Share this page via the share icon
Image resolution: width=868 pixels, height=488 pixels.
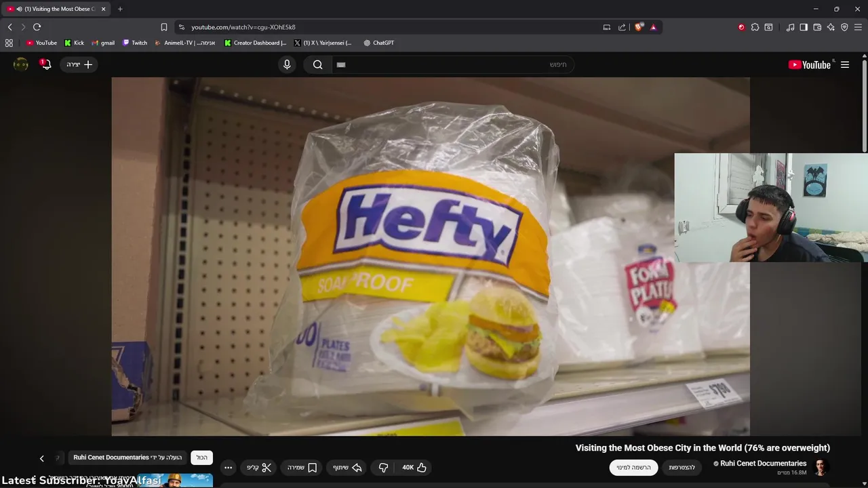coord(622,27)
